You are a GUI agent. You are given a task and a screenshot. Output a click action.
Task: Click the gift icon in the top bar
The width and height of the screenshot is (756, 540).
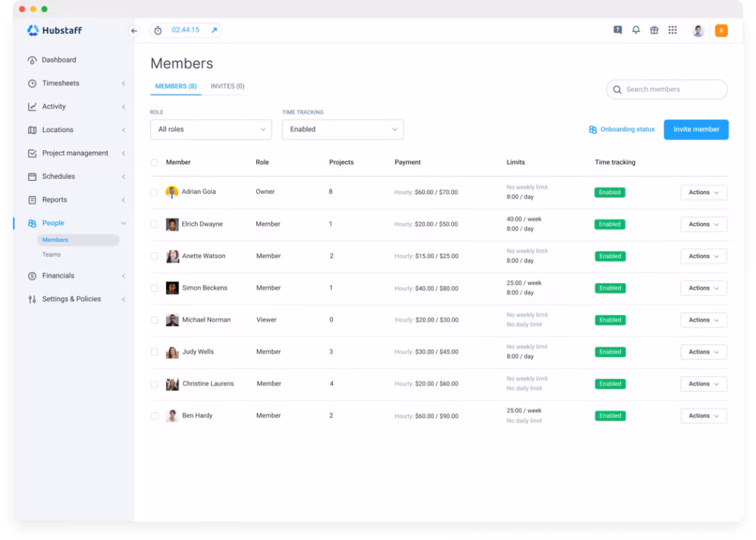[654, 30]
